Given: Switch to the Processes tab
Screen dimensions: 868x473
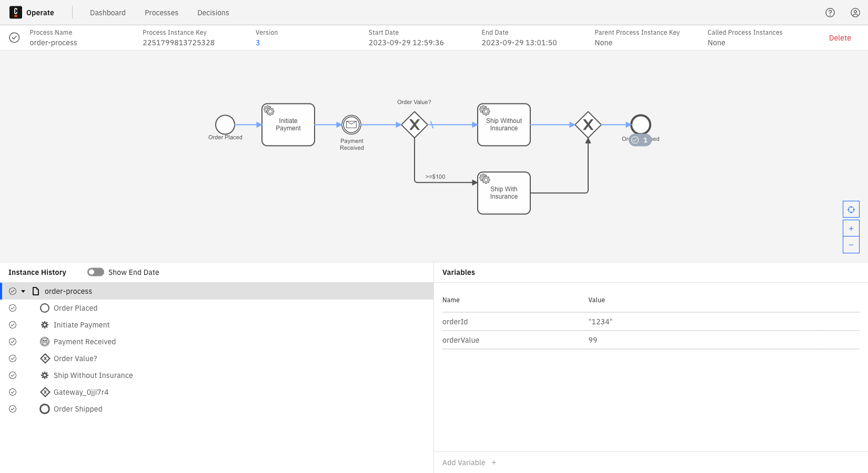Looking at the screenshot, I should point(161,12).
